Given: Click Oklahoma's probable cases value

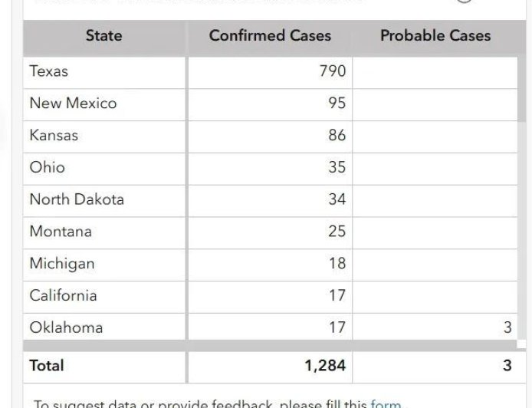Looking at the screenshot, I should (x=507, y=327).
